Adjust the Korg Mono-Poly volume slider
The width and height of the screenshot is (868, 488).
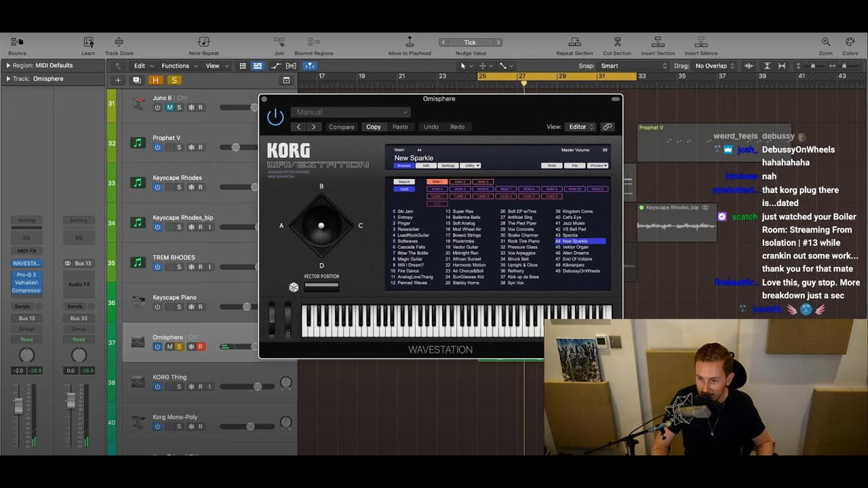(250, 426)
